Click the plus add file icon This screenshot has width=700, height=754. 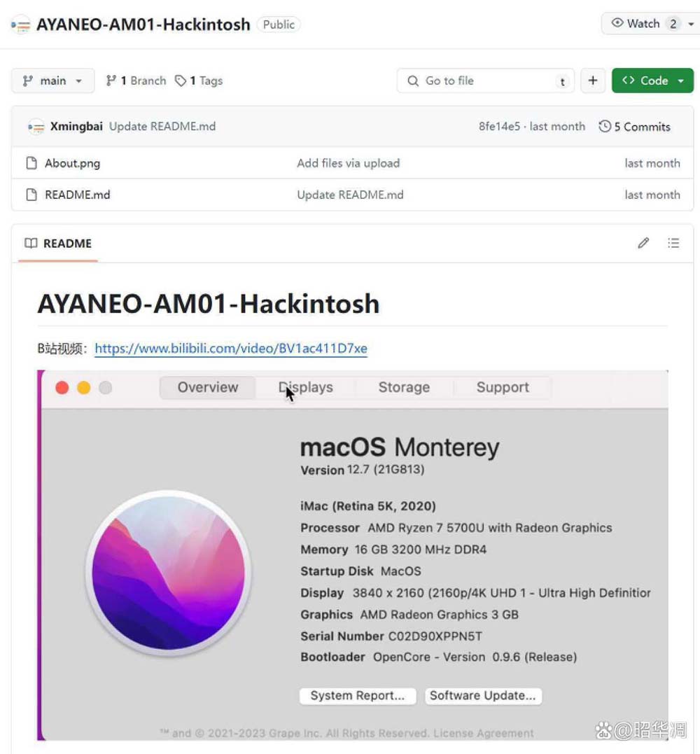[x=592, y=81]
